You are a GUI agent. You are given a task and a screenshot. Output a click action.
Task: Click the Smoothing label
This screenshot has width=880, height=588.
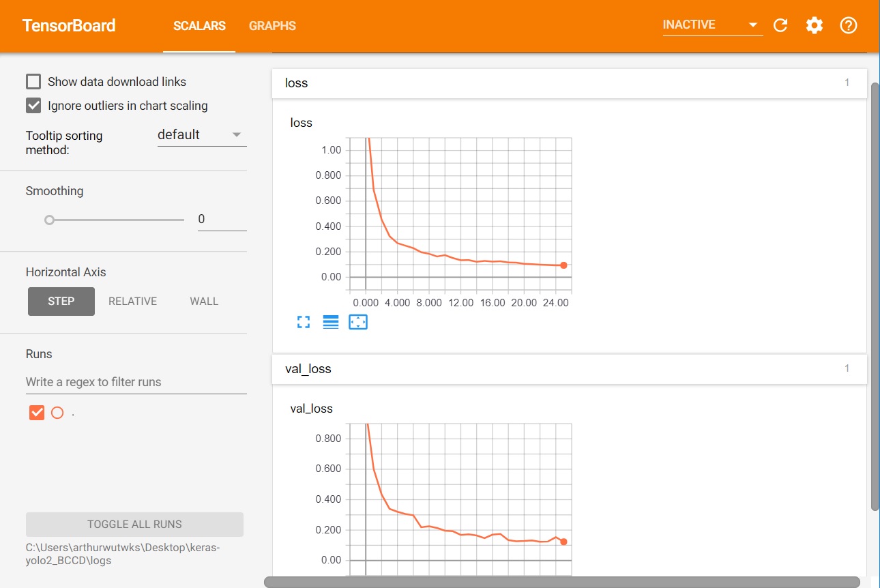click(x=55, y=191)
